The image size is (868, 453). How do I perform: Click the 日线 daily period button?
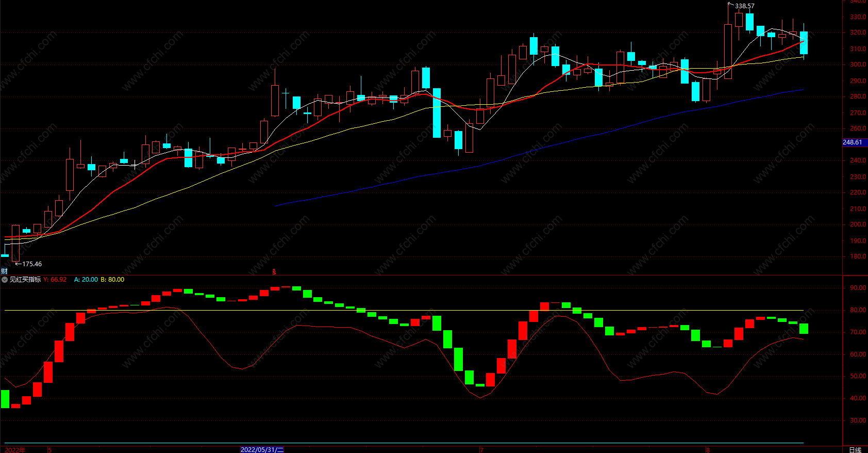pyautogui.click(x=855, y=449)
